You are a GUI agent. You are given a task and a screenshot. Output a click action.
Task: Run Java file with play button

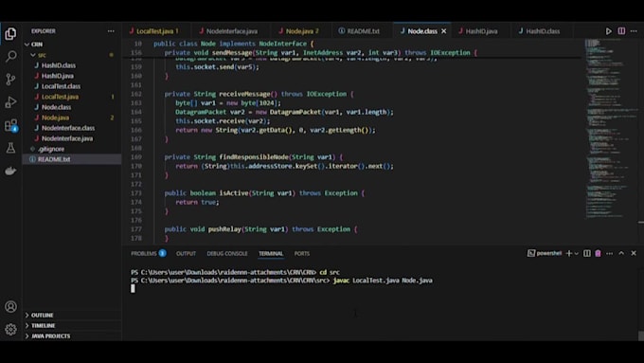click(608, 31)
